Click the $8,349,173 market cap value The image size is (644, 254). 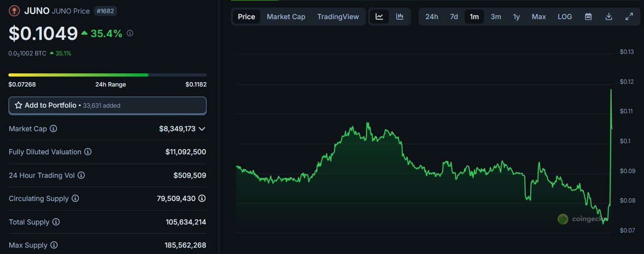click(177, 129)
